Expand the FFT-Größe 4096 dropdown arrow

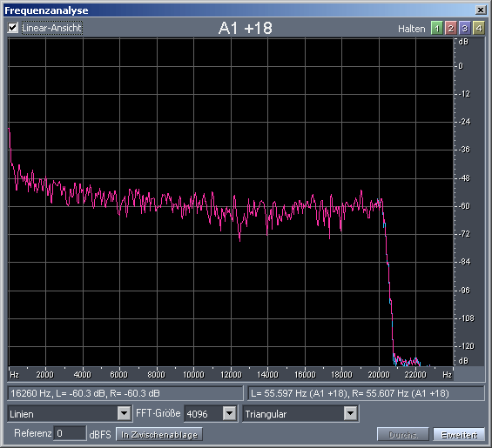[x=230, y=413]
